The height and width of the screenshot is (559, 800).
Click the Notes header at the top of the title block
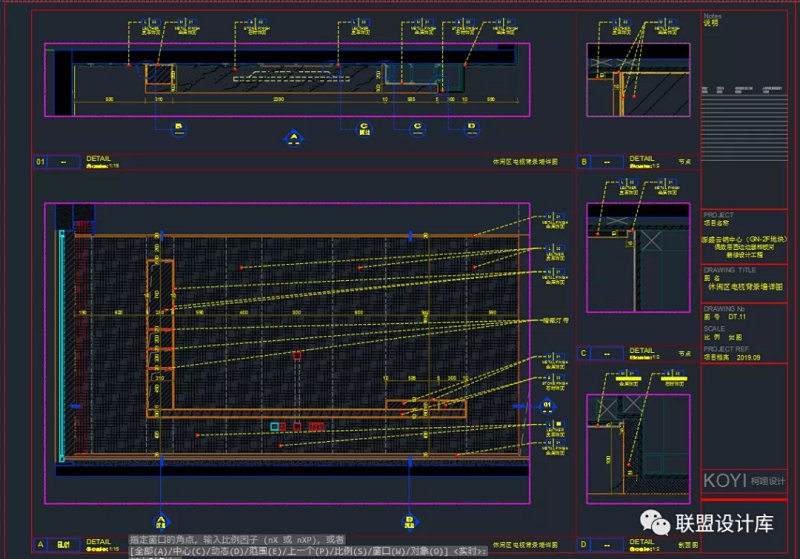tap(712, 16)
